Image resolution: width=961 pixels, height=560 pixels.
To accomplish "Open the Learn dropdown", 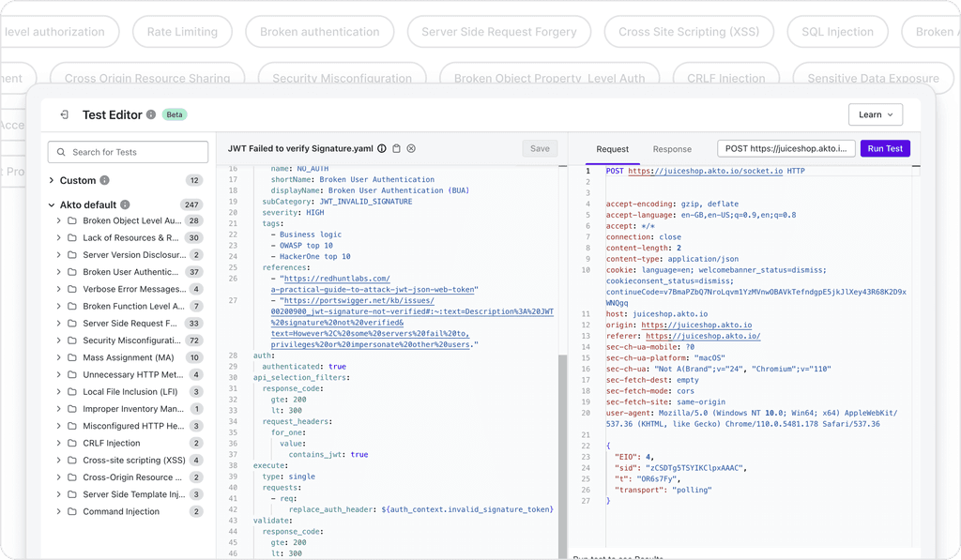I will tap(875, 114).
